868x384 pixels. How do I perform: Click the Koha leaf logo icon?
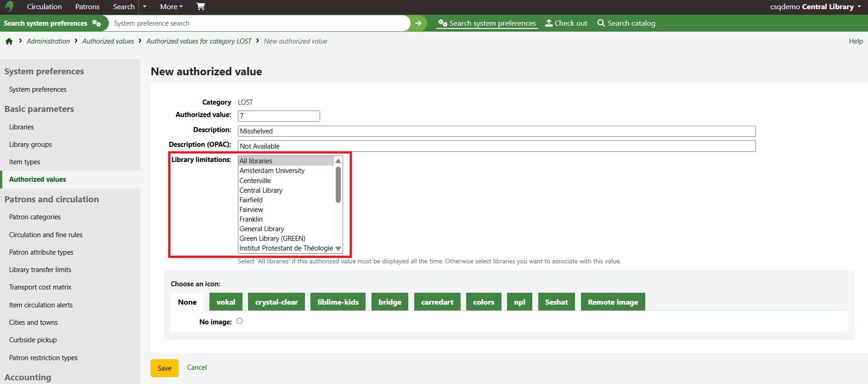tap(9, 6)
